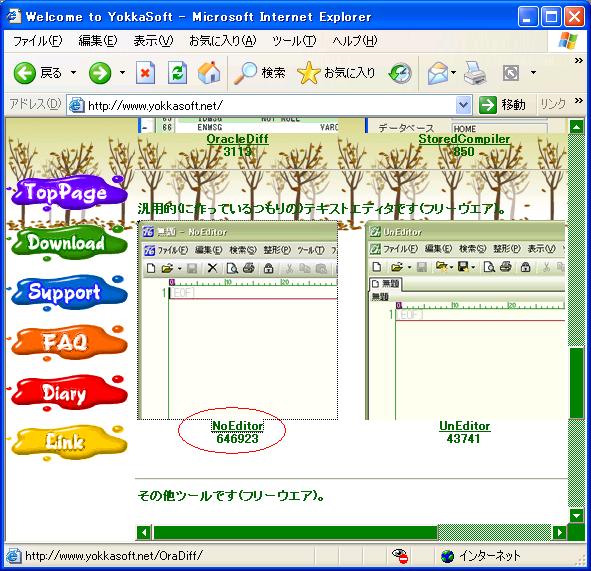Stop page loading with red X icon
Image resolution: width=591 pixels, height=571 pixels.
pyautogui.click(x=145, y=73)
